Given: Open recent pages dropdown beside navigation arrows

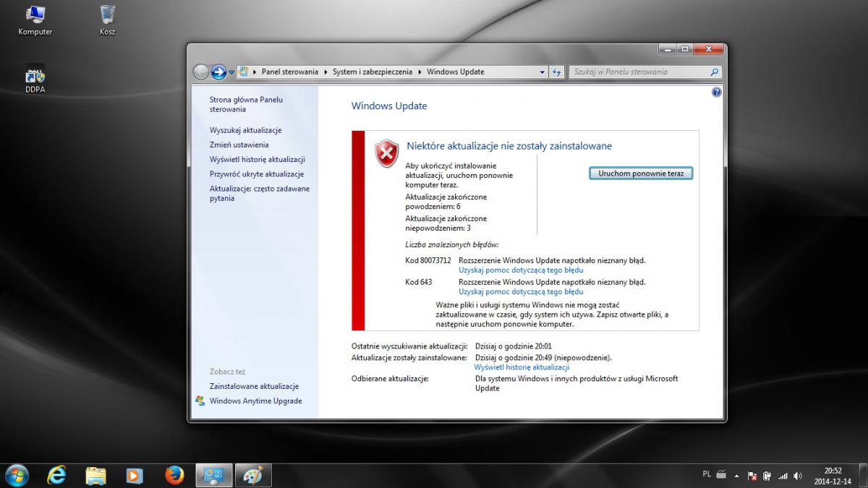Looking at the screenshot, I should tap(231, 72).
